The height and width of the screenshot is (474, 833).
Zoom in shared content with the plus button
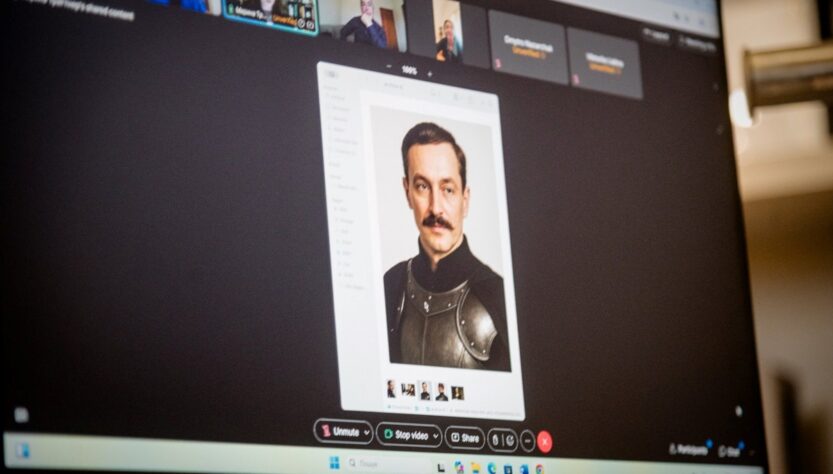[x=429, y=74]
